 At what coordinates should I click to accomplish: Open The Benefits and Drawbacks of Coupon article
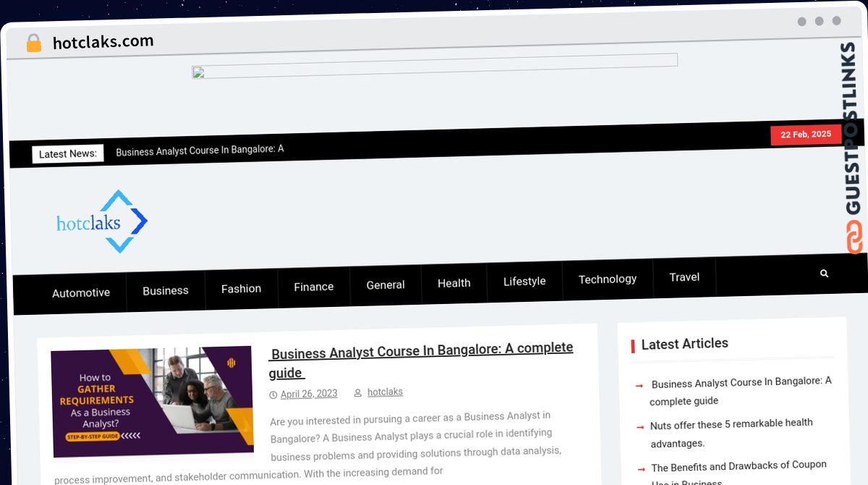pyautogui.click(x=738, y=473)
